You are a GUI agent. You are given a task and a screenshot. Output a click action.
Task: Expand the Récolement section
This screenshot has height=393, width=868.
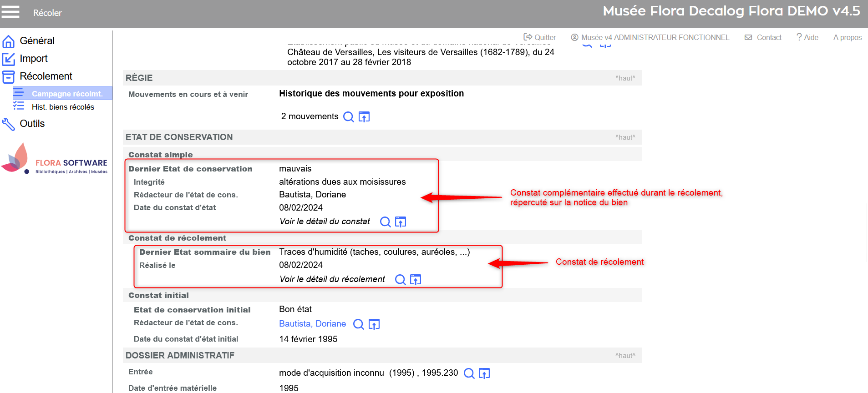point(46,76)
